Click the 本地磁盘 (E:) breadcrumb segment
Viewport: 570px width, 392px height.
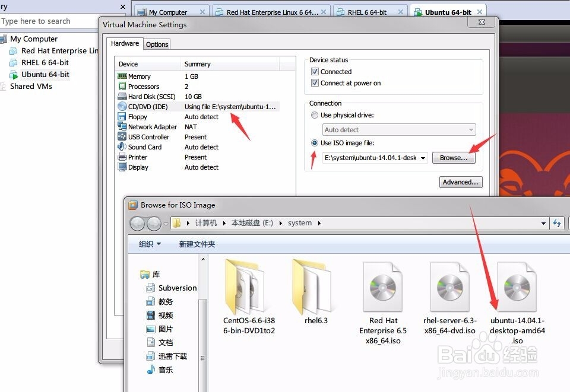click(x=252, y=223)
